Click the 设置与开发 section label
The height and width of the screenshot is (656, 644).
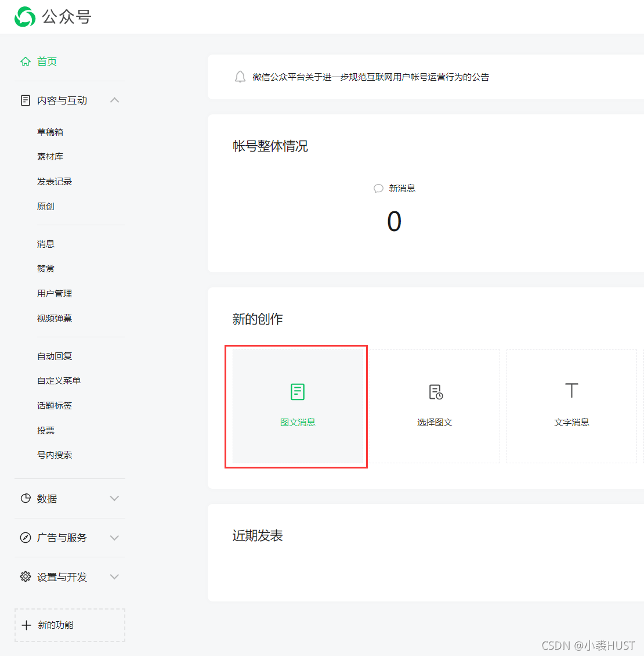coord(62,577)
